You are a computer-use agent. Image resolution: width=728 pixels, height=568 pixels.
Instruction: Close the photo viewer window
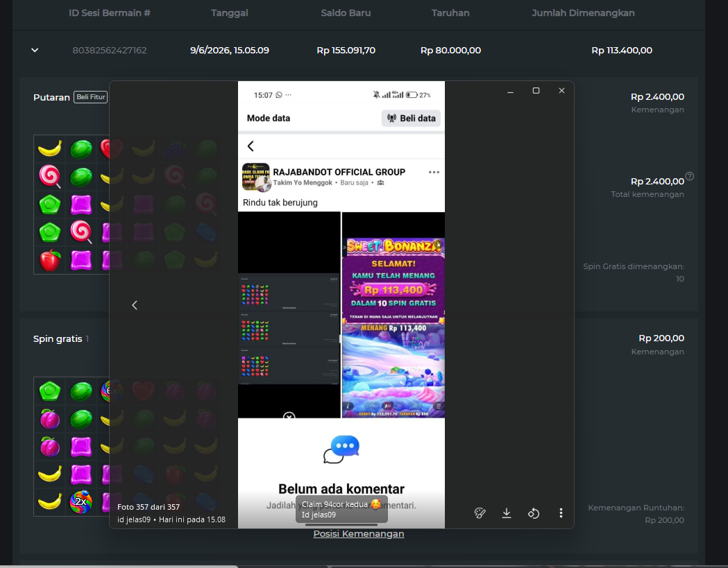click(561, 91)
